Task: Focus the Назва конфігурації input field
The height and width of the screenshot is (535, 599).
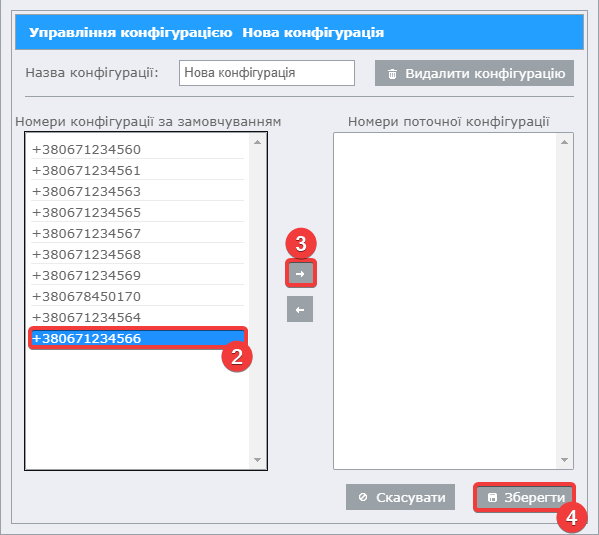Action: point(267,73)
